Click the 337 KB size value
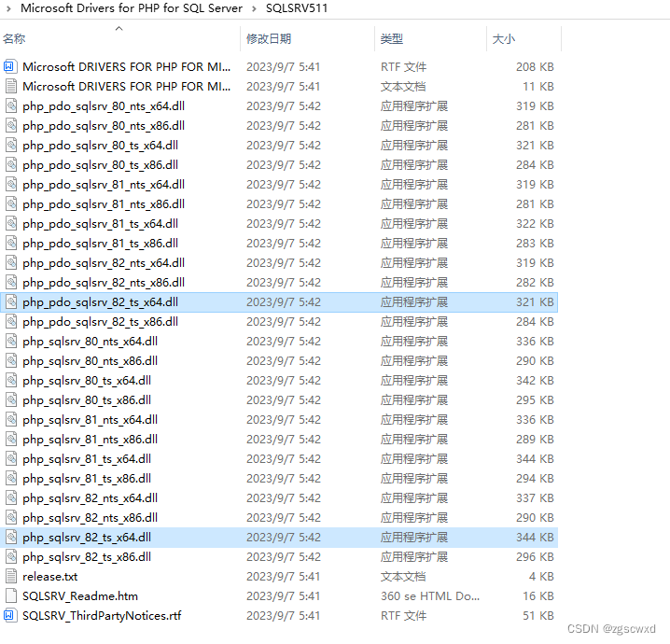670x644 pixels. tap(535, 498)
